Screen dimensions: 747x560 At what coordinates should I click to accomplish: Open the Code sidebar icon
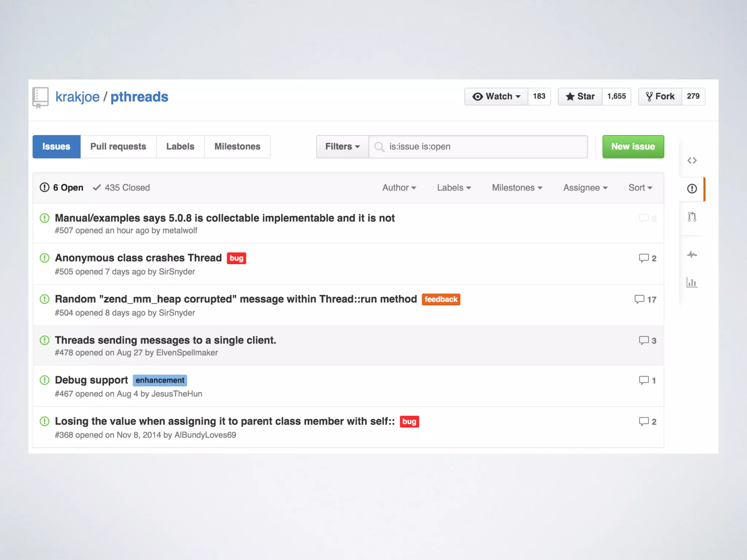[692, 160]
